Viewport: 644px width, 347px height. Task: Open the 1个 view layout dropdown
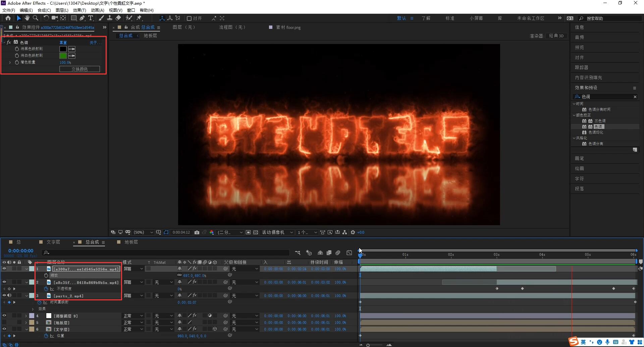coord(307,232)
